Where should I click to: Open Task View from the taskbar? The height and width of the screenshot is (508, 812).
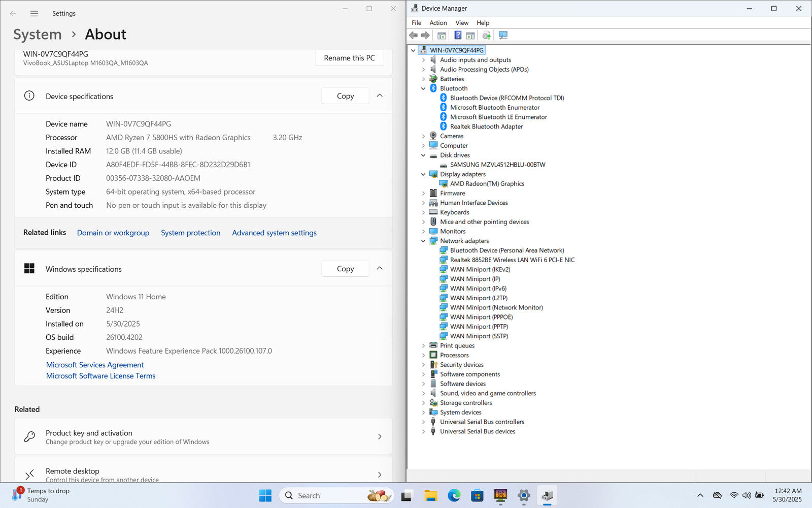click(x=407, y=496)
